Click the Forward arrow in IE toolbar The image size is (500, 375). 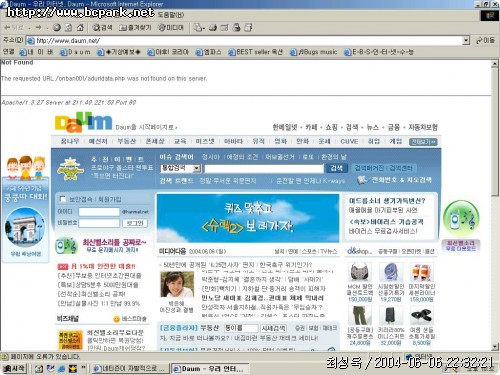click(39, 28)
